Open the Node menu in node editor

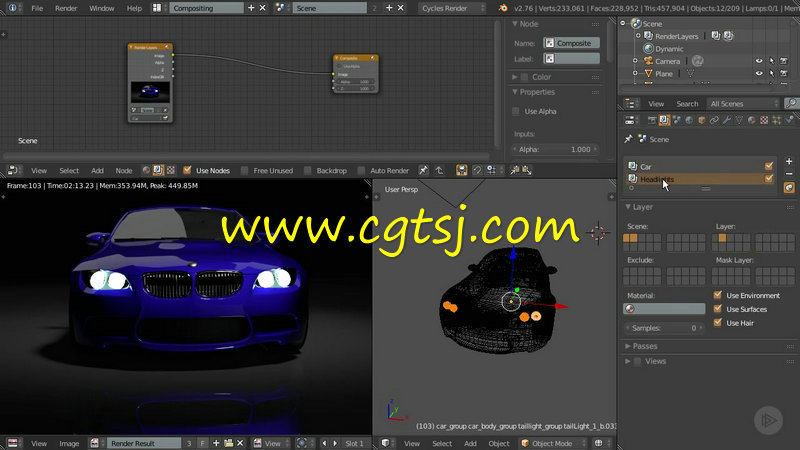coord(123,171)
